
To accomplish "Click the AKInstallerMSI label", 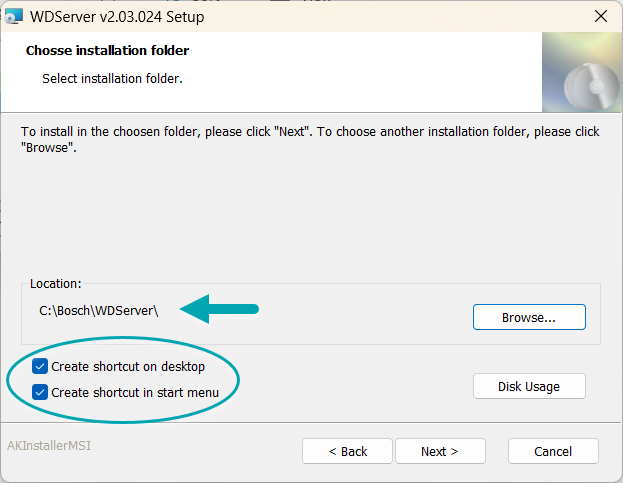I will 49,446.
